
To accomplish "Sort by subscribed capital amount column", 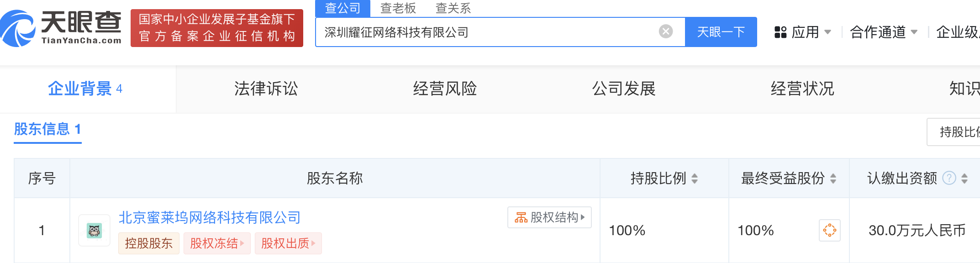I will [964, 179].
